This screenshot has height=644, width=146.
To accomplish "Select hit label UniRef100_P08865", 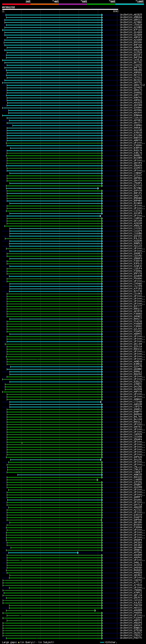I will 131,324.
